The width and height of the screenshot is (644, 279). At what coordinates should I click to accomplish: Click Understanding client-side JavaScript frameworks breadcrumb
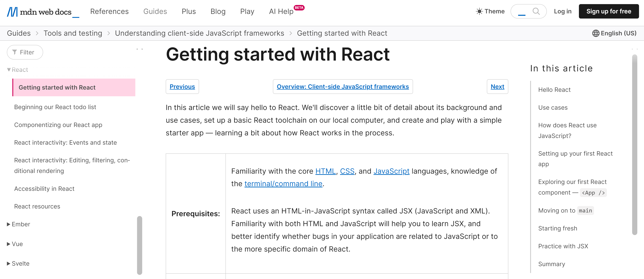pyautogui.click(x=200, y=33)
